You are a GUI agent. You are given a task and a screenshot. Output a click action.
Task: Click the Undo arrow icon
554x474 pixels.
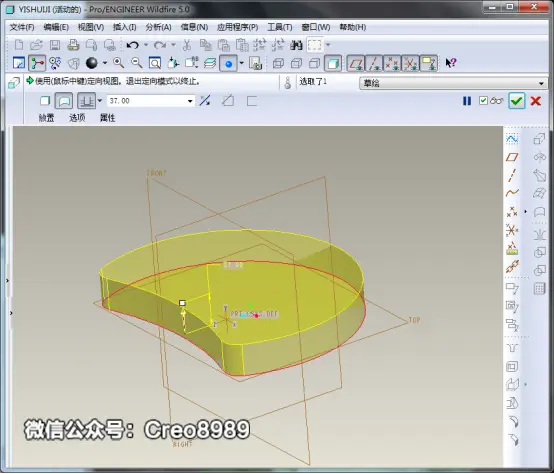point(132,45)
